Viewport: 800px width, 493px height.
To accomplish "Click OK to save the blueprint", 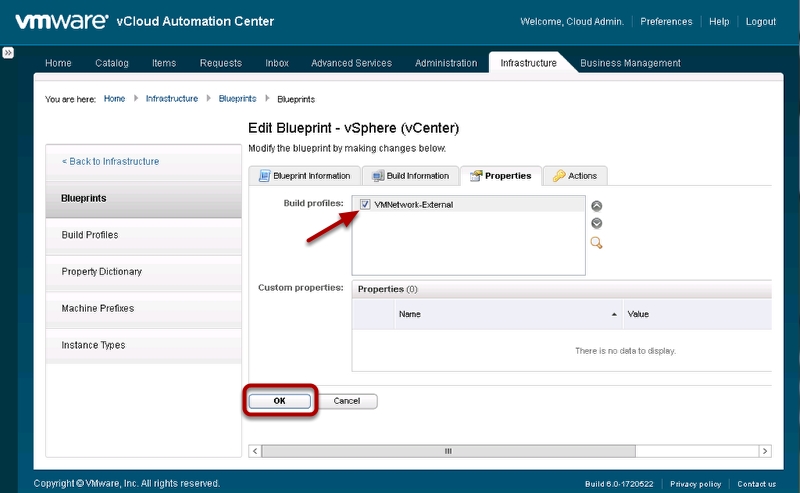I will coord(280,401).
